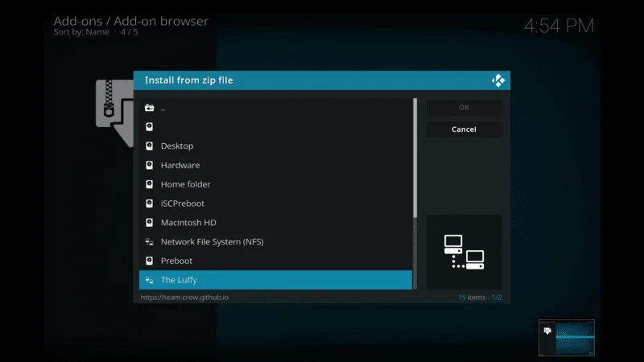Click the bottom-right corner preview thumbnail
Viewport: 644px width, 362px height.
567,337
